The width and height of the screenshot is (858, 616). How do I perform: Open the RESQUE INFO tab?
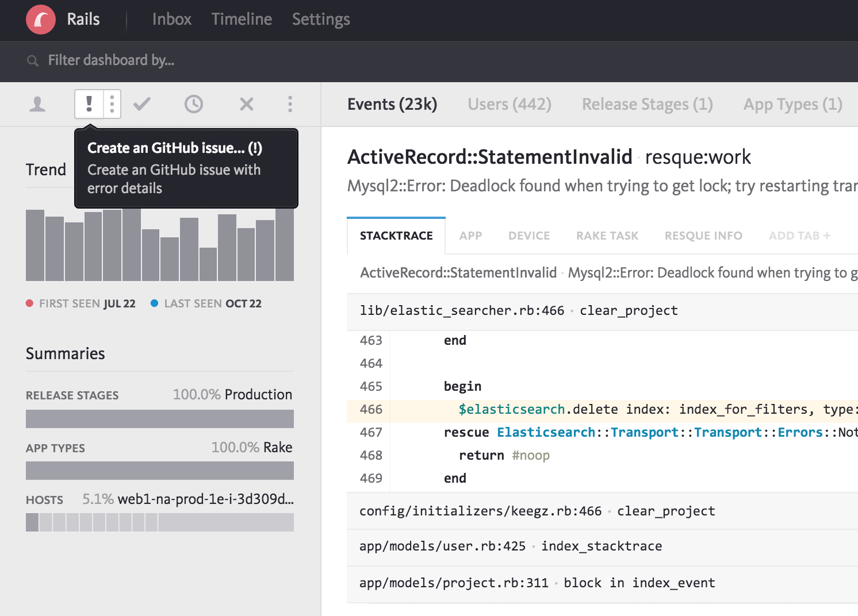coord(703,236)
